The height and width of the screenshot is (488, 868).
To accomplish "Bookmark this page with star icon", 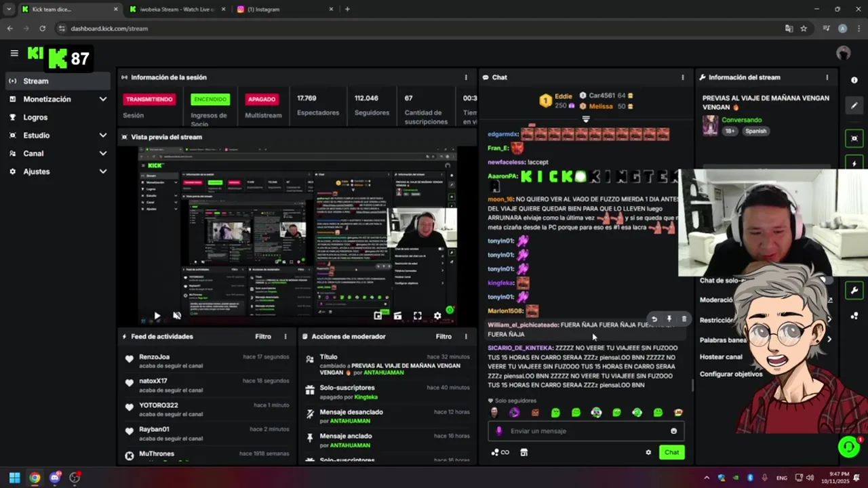I will coord(804,28).
